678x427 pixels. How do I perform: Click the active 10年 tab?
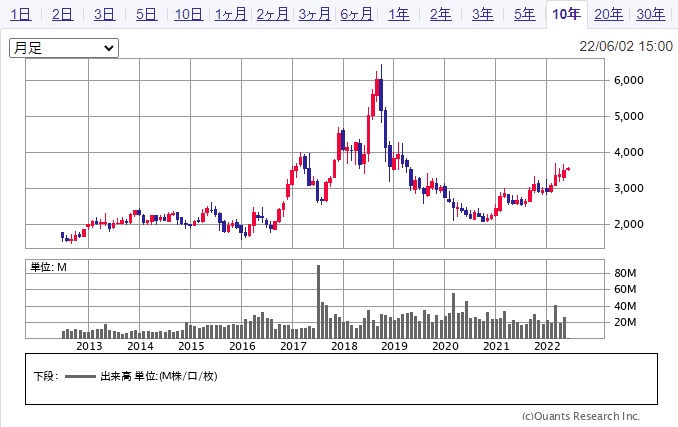tap(566, 14)
